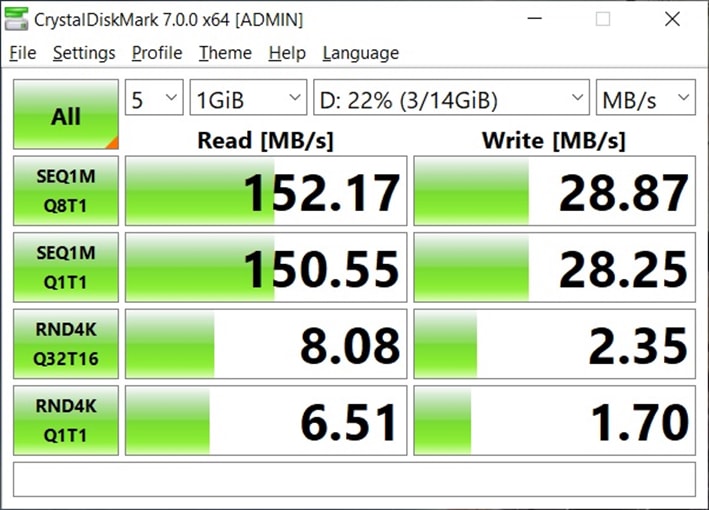709x510 pixels.
Task: Open the File menu
Action: (x=22, y=53)
